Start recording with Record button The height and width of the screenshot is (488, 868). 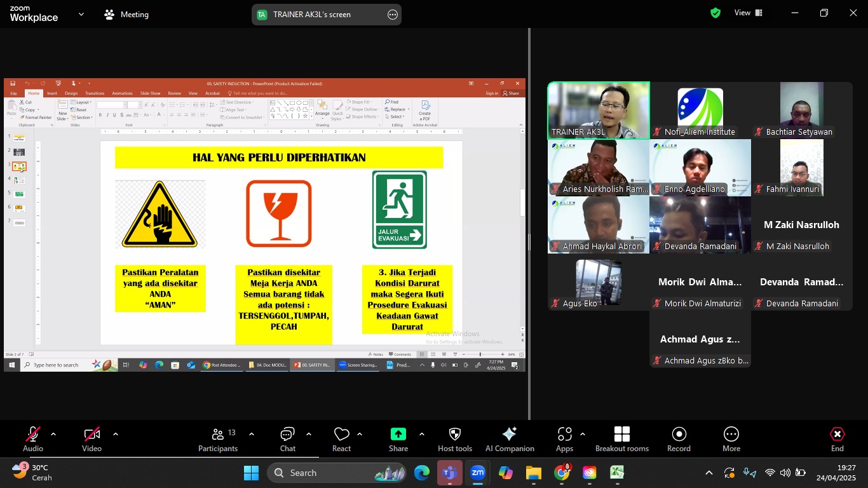[x=679, y=439]
